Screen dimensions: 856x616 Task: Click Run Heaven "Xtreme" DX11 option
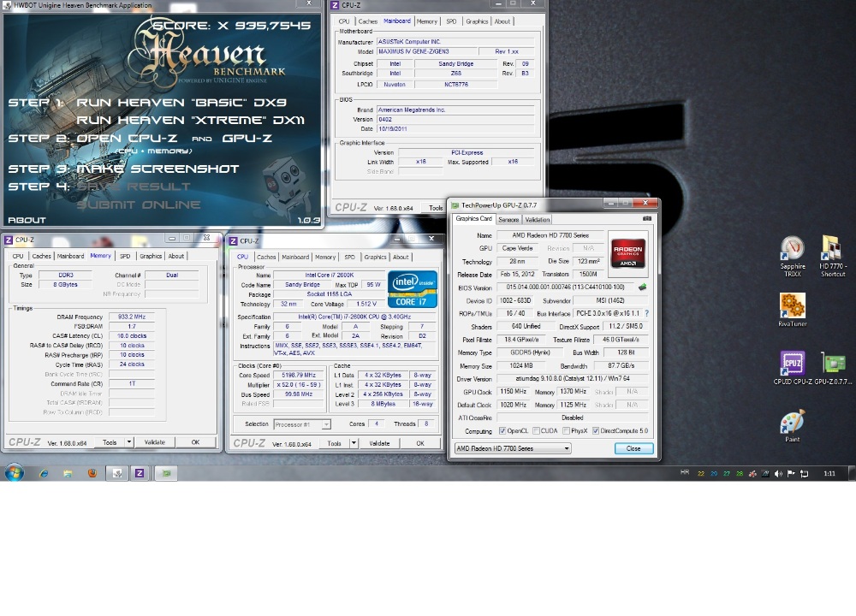(x=190, y=120)
